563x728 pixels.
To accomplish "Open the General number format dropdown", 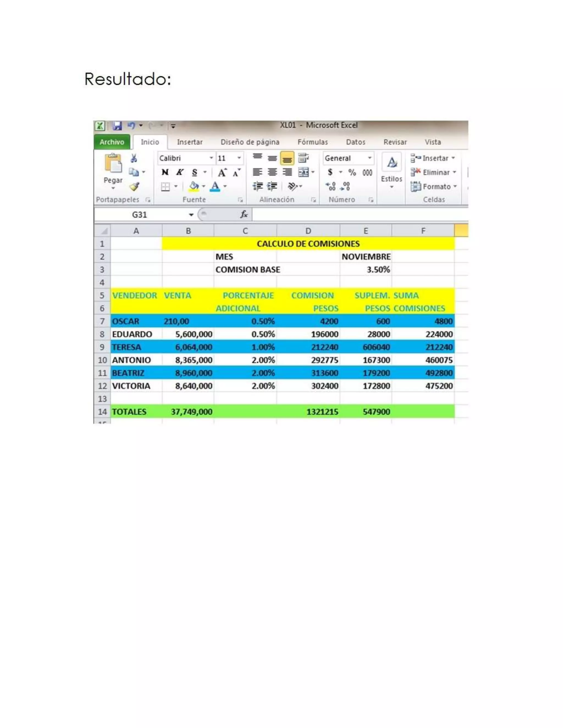I will pyautogui.click(x=369, y=158).
